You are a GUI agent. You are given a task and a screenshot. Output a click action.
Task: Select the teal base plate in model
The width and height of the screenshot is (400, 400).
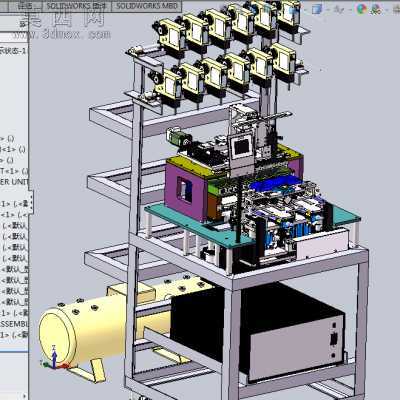click(200, 226)
